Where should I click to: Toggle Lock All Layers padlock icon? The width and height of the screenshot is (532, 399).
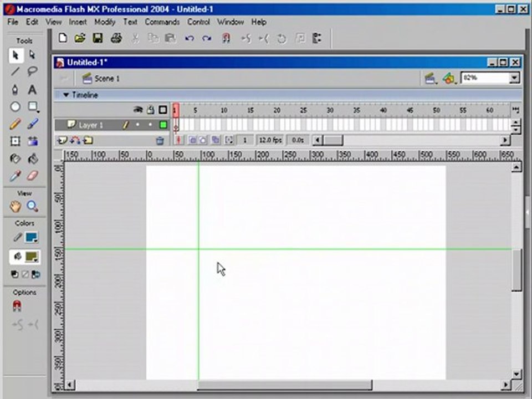tap(150, 110)
